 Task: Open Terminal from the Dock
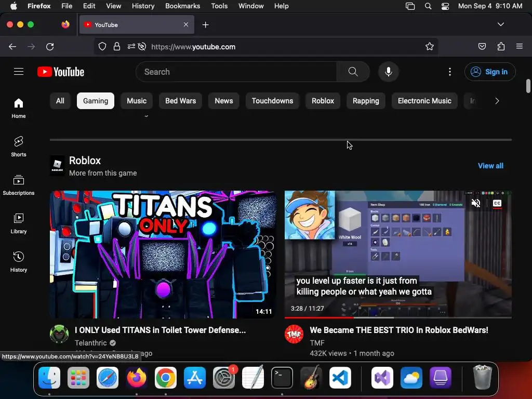282,378
